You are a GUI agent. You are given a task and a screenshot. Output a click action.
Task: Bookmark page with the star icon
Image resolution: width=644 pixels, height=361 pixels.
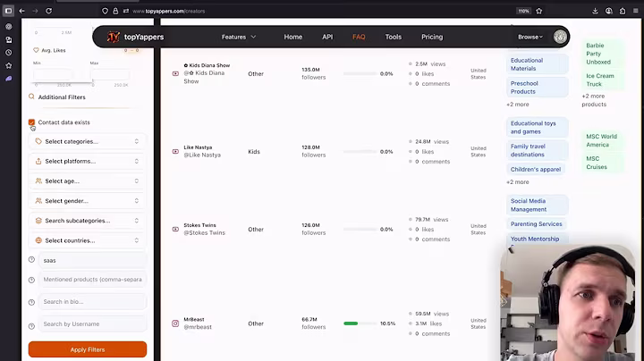click(538, 11)
